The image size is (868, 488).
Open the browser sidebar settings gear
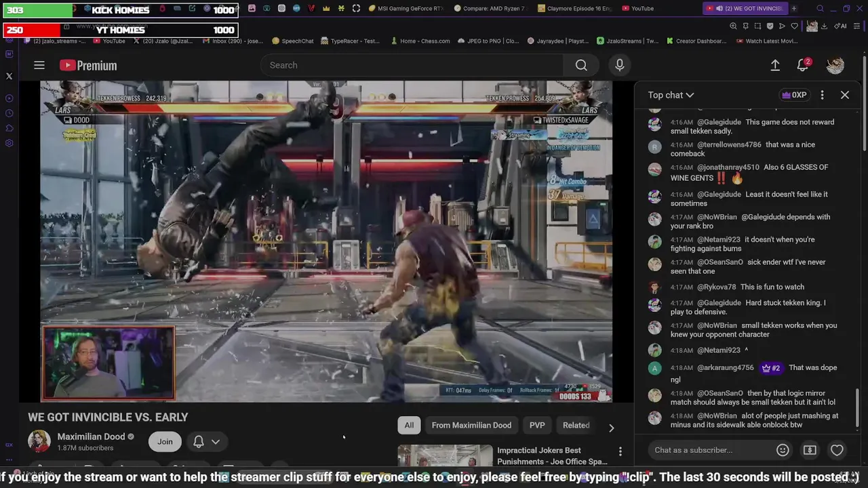coord(9,143)
